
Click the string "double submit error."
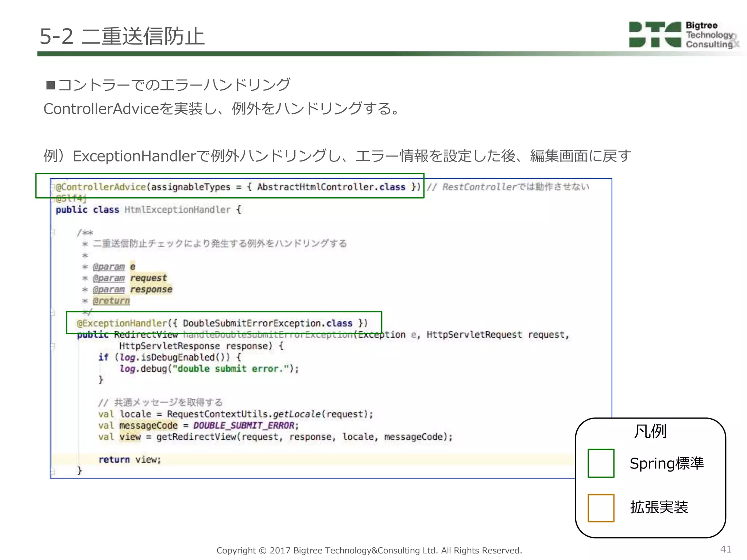(231, 369)
